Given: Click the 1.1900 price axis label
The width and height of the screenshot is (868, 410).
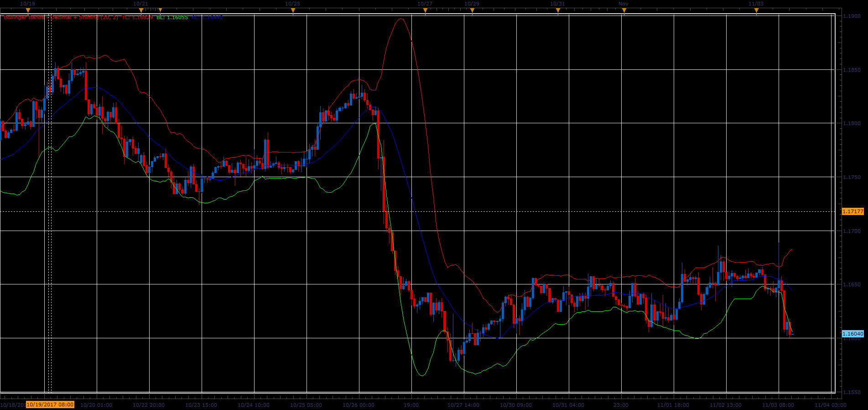Looking at the screenshot, I should point(852,16).
